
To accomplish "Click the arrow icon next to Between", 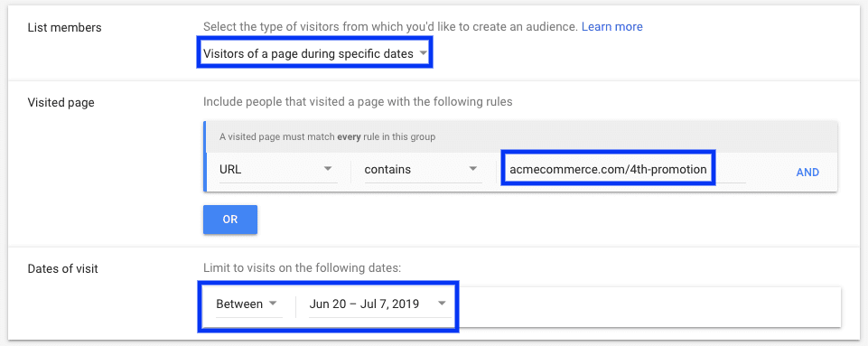I will pyautogui.click(x=273, y=304).
